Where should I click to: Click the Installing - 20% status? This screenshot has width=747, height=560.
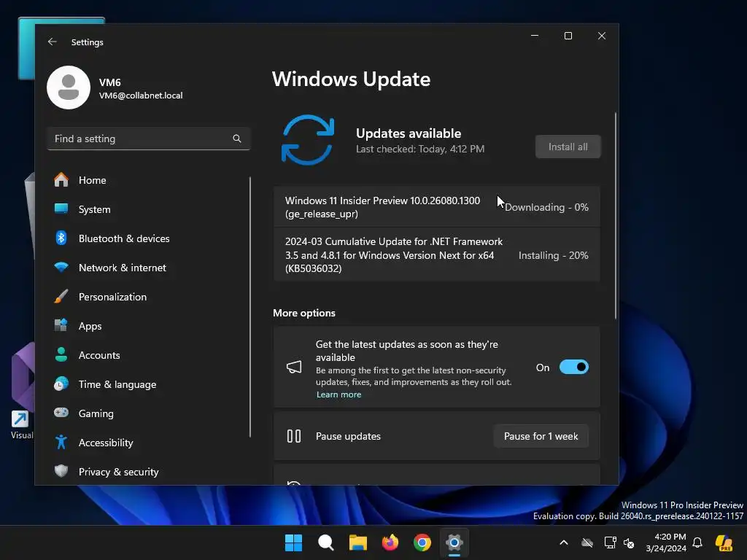pos(553,255)
